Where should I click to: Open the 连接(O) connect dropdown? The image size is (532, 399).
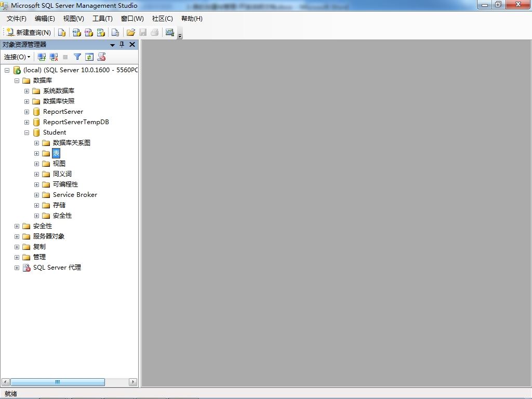[x=17, y=57]
